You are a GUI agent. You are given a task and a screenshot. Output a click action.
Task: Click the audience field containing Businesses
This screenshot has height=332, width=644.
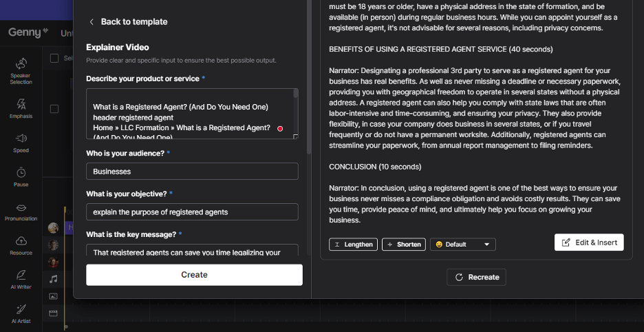[192, 171]
